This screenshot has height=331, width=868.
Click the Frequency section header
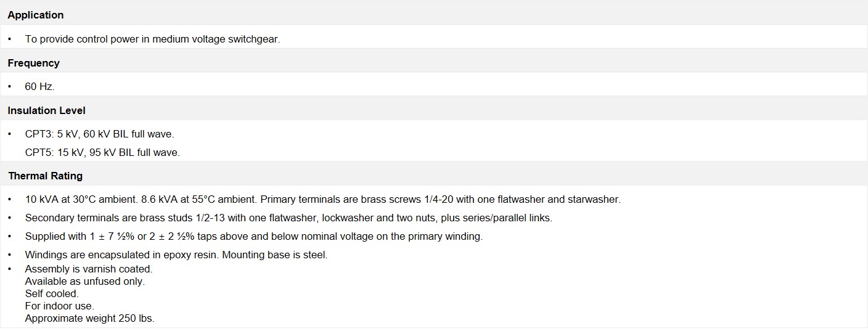[34, 63]
